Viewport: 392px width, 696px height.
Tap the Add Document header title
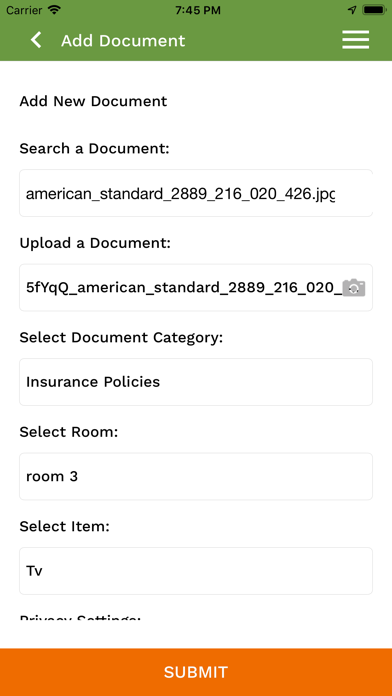[x=123, y=40]
